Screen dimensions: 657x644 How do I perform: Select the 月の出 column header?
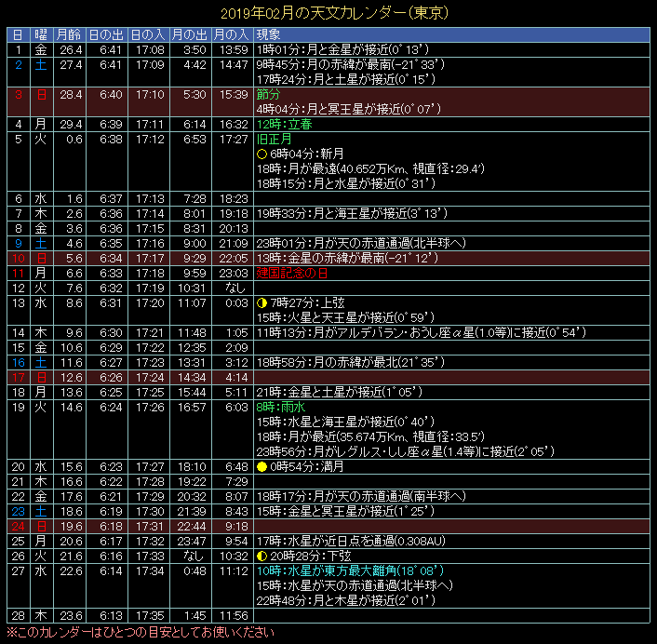tap(190, 34)
